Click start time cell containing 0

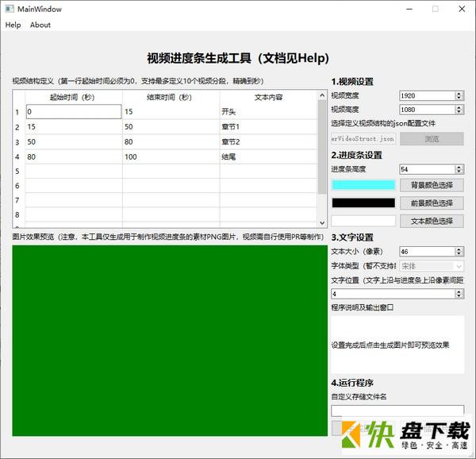pyautogui.click(x=74, y=111)
